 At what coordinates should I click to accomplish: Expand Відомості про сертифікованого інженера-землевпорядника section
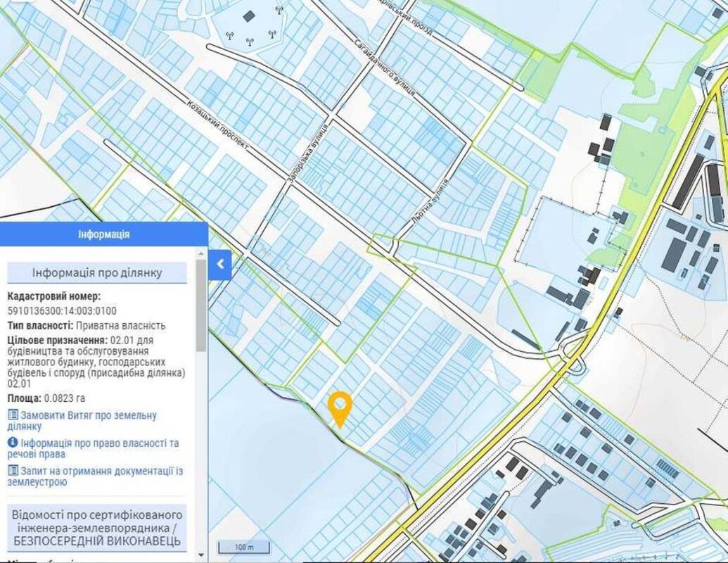(x=97, y=528)
